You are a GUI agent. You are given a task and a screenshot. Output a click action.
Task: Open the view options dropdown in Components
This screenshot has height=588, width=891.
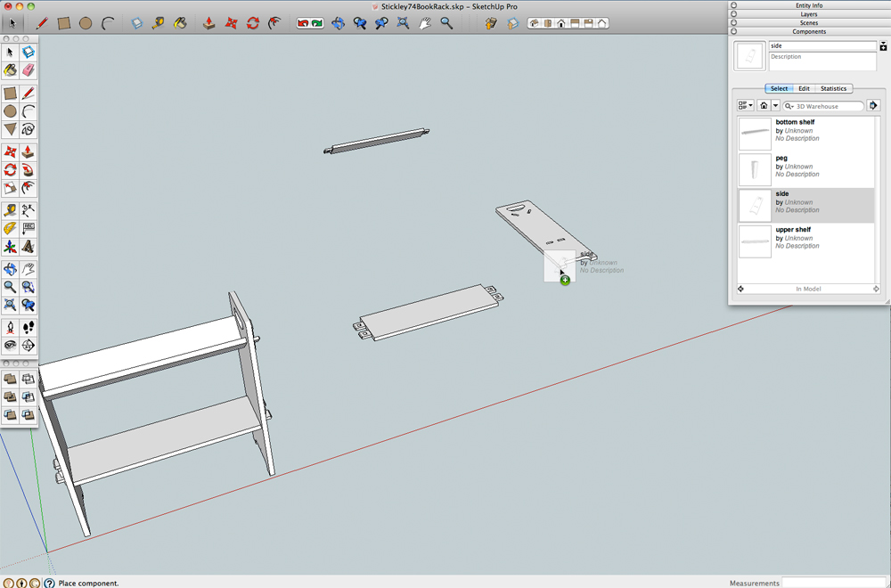[x=745, y=105]
